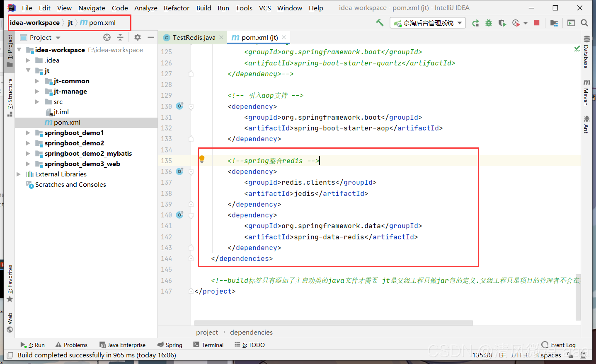596x364 pixels.
Task: Click the jt breadcrumb in navigation bar
Action: 70,22
